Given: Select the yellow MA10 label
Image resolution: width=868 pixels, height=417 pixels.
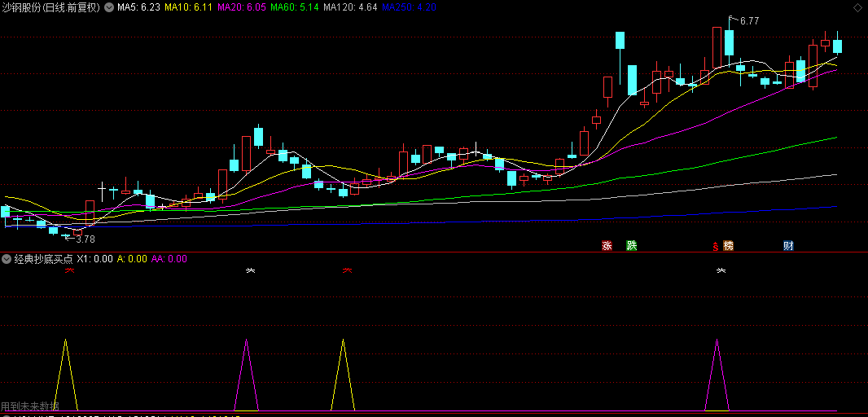Looking at the screenshot, I should [x=189, y=8].
